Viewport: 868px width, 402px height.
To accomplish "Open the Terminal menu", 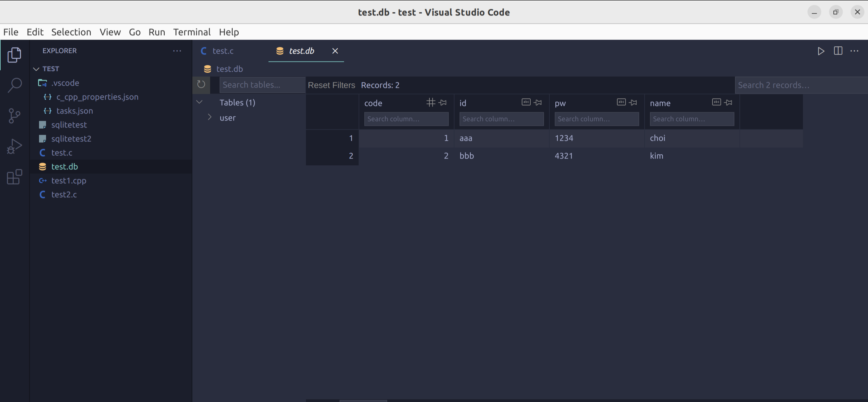I will pyautogui.click(x=192, y=32).
